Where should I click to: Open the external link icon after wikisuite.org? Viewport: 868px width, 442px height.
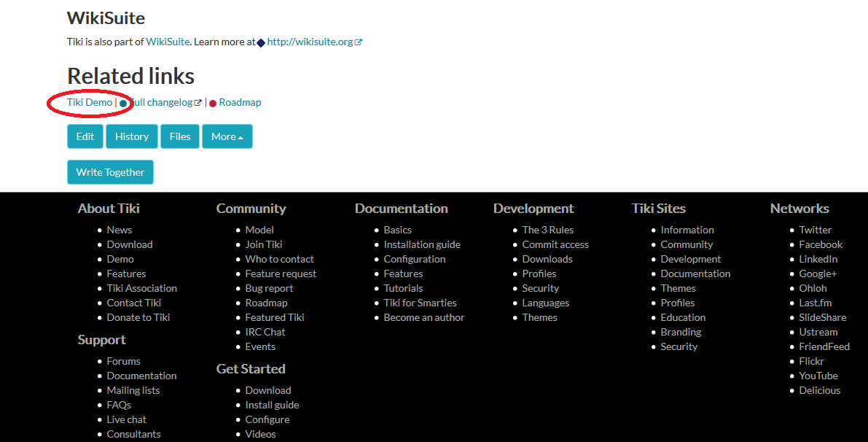tap(359, 42)
